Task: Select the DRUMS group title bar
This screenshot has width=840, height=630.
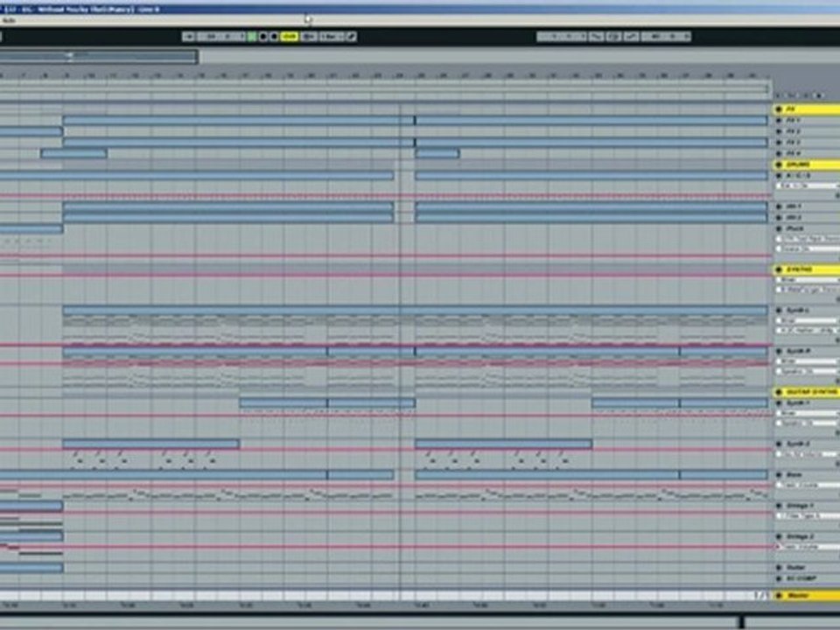Action: tap(806, 164)
